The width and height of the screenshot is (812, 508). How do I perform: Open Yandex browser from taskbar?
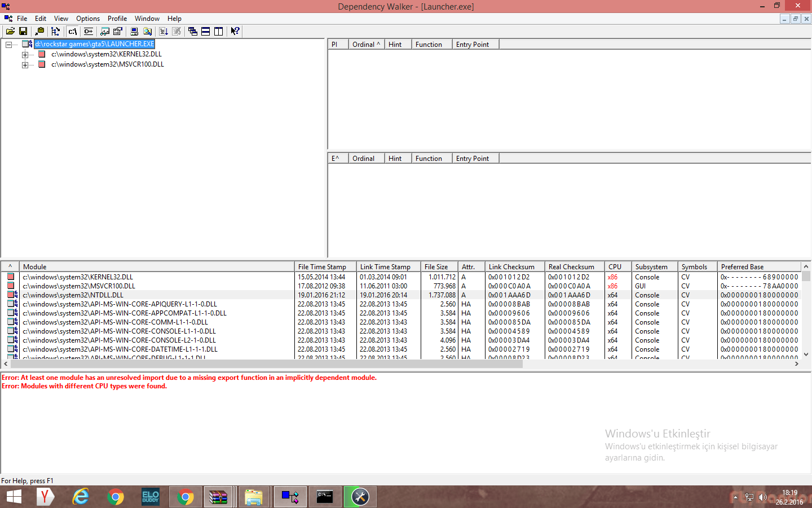pos(45,497)
